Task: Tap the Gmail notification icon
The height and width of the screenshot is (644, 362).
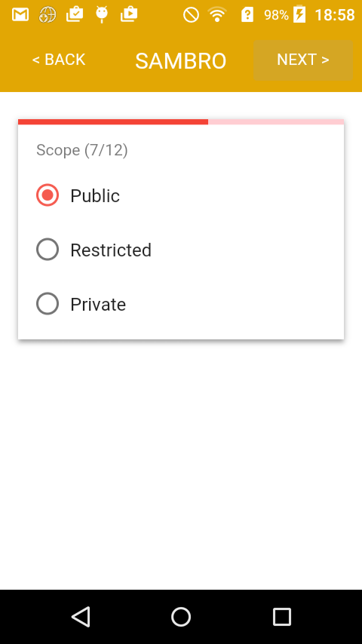Action: (x=20, y=15)
